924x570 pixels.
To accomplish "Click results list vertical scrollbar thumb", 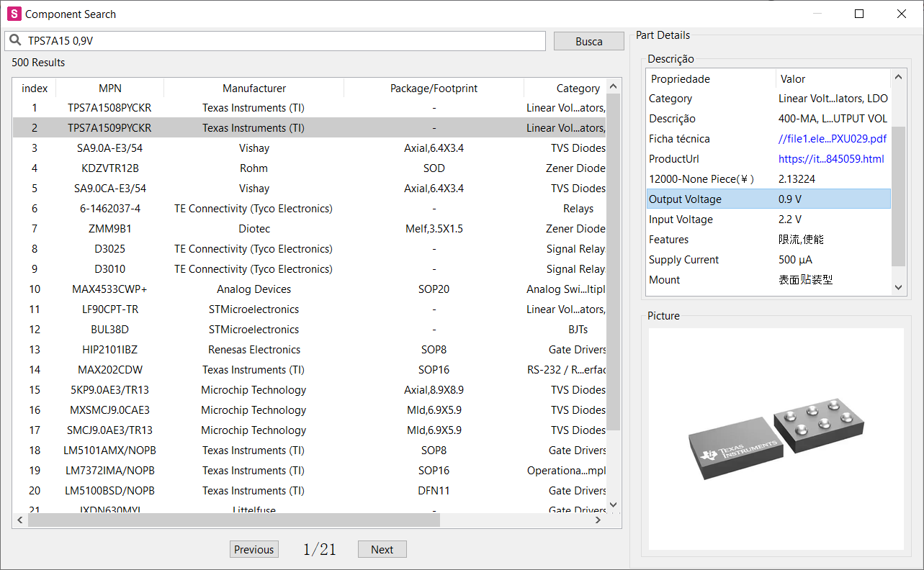I will (614, 261).
